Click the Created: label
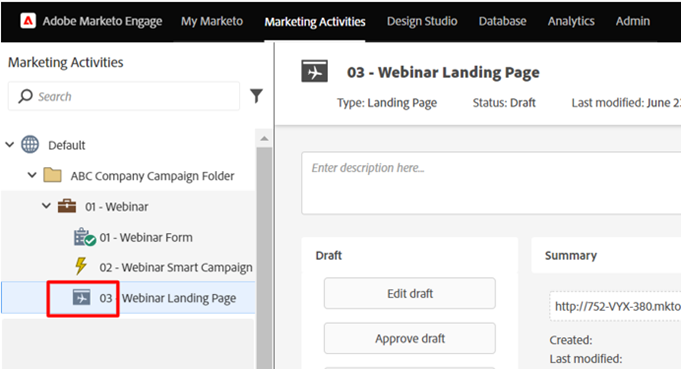 571,339
